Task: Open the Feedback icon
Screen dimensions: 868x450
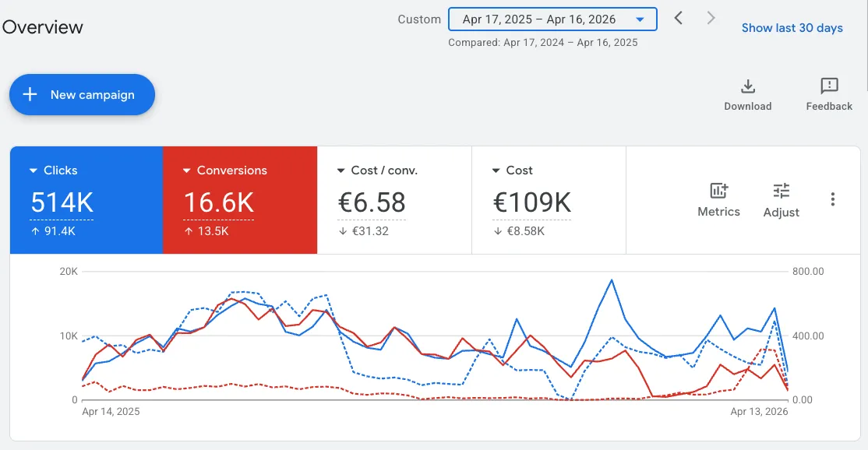Action: point(829,86)
